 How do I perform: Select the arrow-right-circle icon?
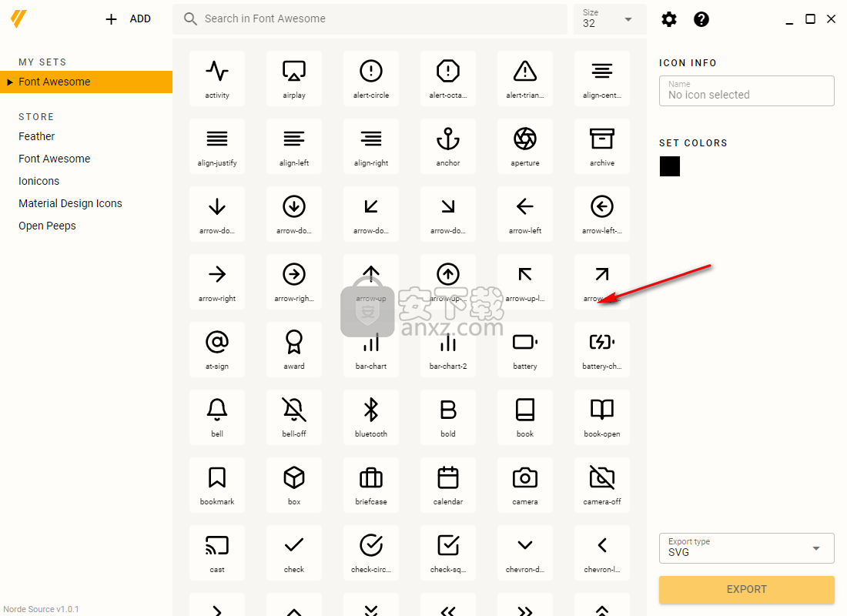pyautogui.click(x=294, y=282)
